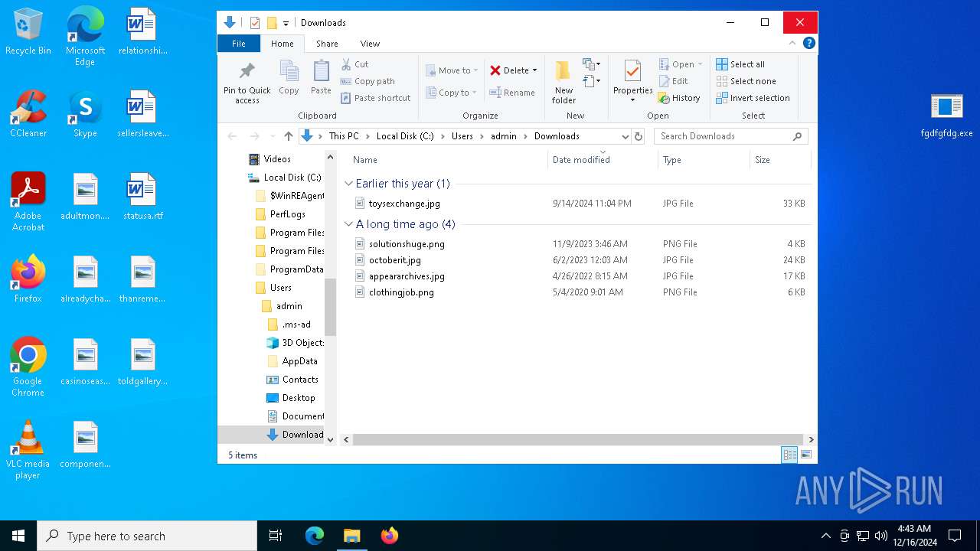Open the File menu tab
Screen dimensions: 980x551
(x=239, y=44)
